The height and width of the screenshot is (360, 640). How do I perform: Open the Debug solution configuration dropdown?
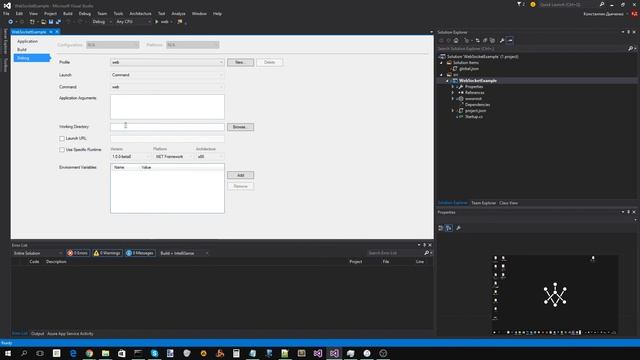coord(102,22)
